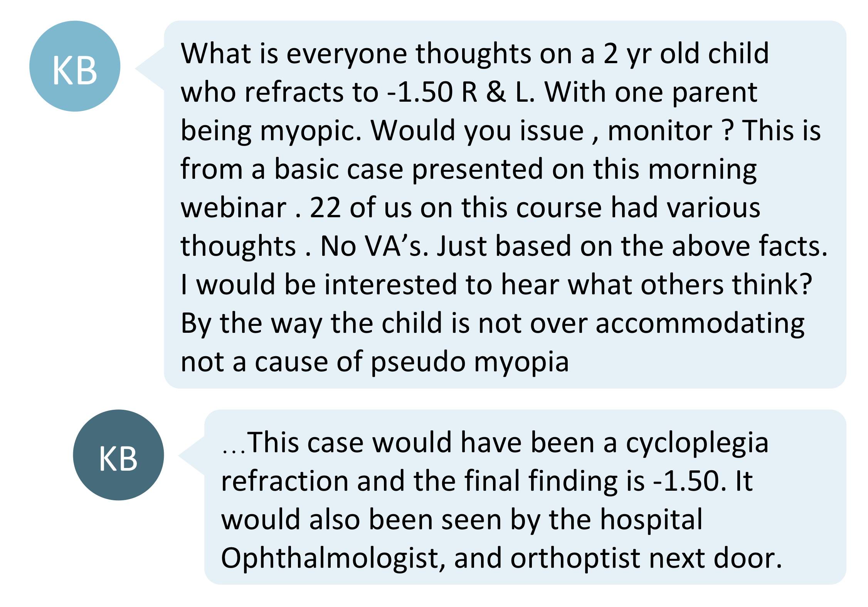Click "No VA's" in the first message
Viewport: 868px width, 607px height.
[x=374, y=246]
